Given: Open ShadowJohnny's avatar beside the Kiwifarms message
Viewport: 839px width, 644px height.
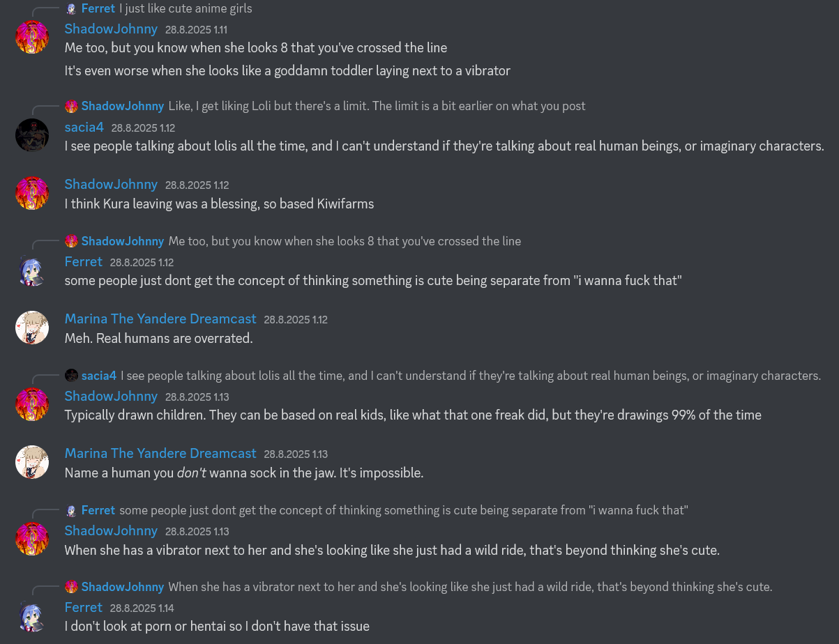Looking at the screenshot, I should pyautogui.click(x=32, y=192).
